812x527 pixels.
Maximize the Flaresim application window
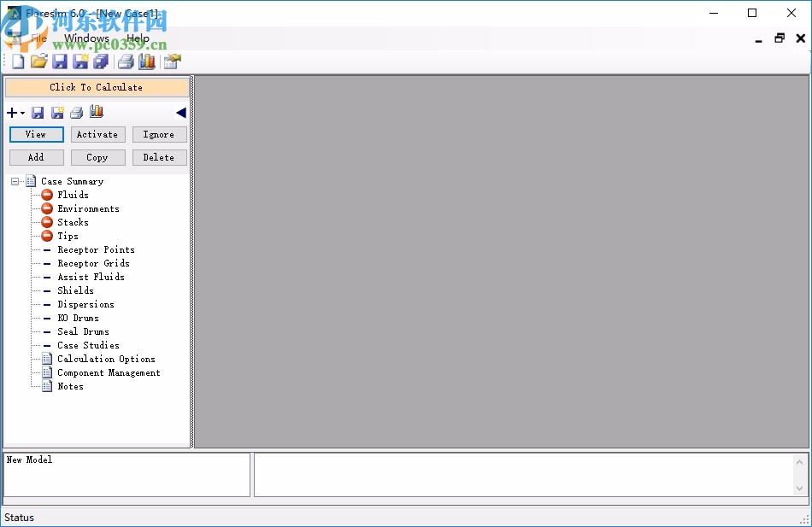(752, 13)
